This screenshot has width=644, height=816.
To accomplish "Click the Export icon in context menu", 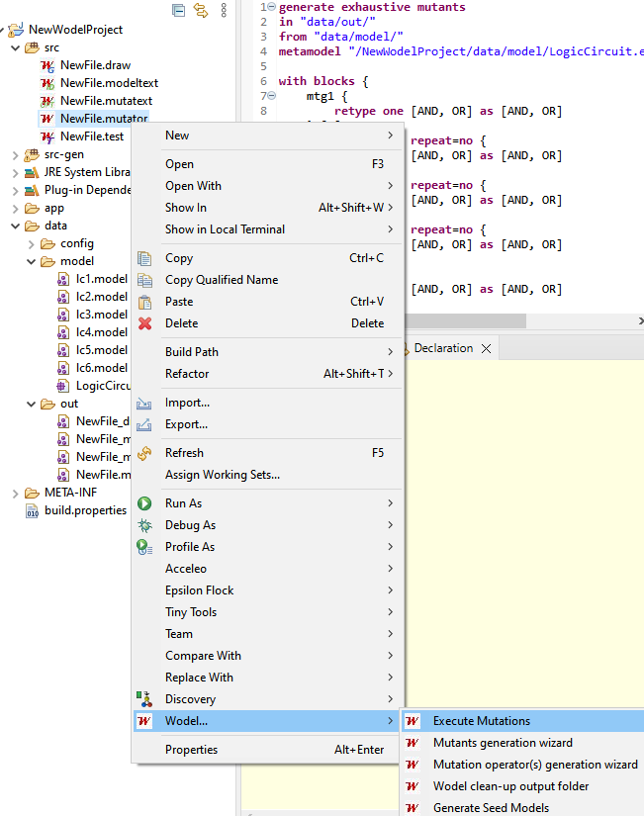I will tap(144, 425).
